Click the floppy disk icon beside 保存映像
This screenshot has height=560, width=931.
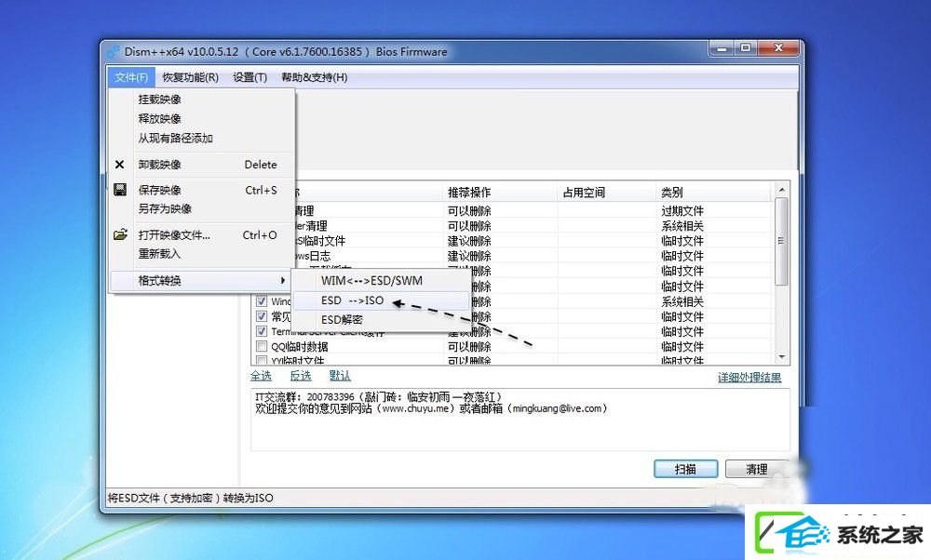(120, 190)
